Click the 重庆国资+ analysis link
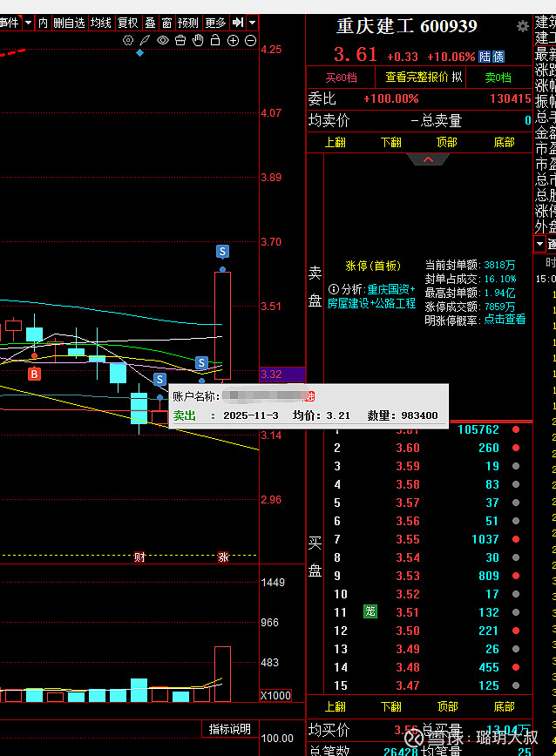 [391, 289]
